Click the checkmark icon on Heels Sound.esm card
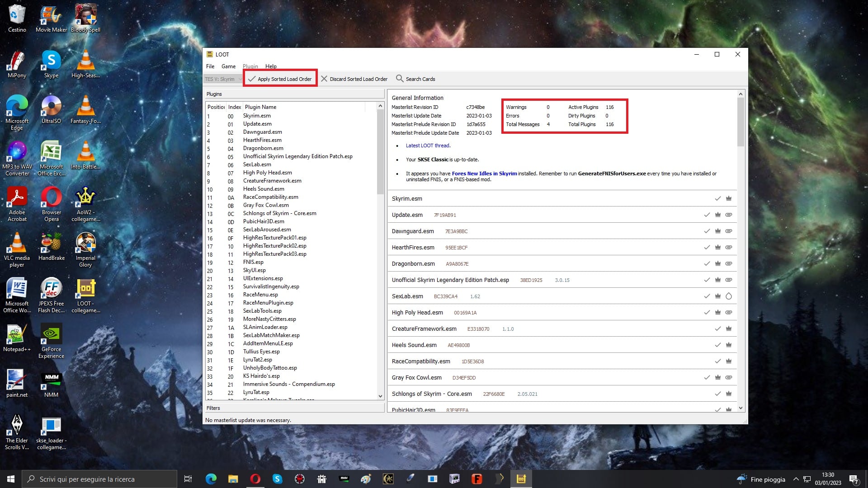Screen dimensions: 868x488 717,345
